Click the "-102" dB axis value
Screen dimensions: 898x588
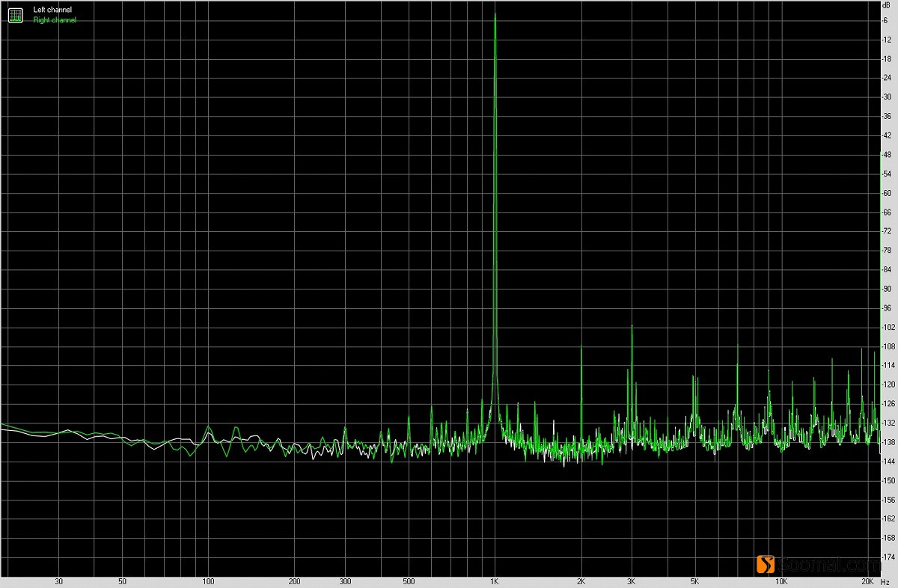click(x=888, y=328)
